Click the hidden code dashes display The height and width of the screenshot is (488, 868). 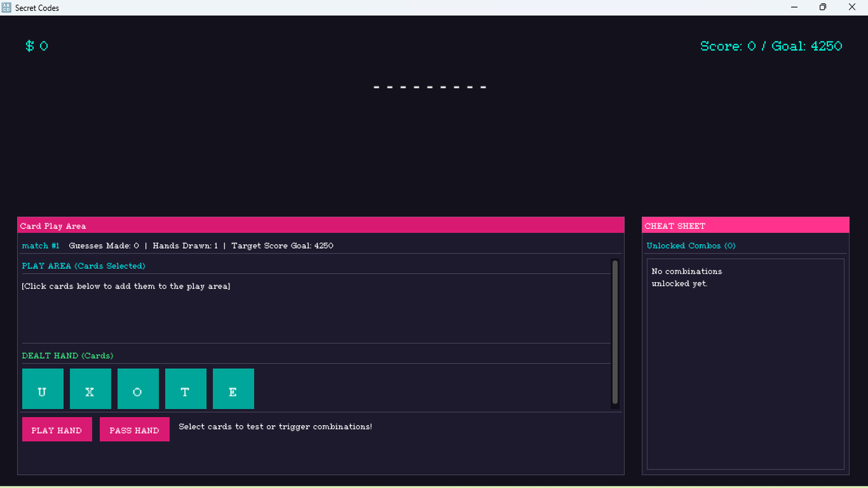[429, 87]
